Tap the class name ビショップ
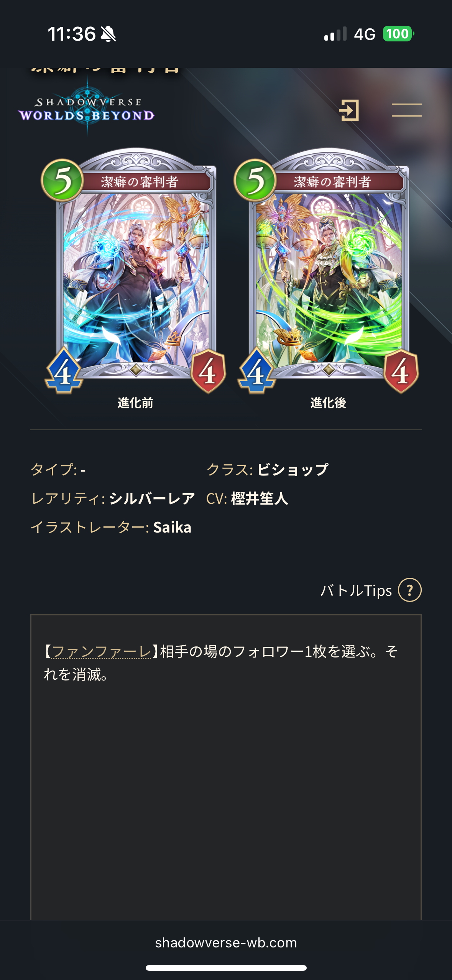Image resolution: width=452 pixels, height=980 pixels. pyautogui.click(x=293, y=469)
